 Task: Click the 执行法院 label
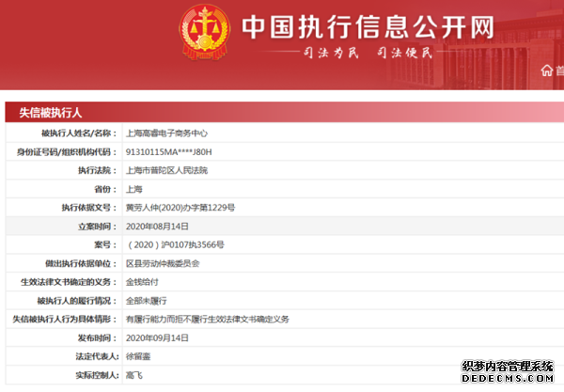coord(98,170)
